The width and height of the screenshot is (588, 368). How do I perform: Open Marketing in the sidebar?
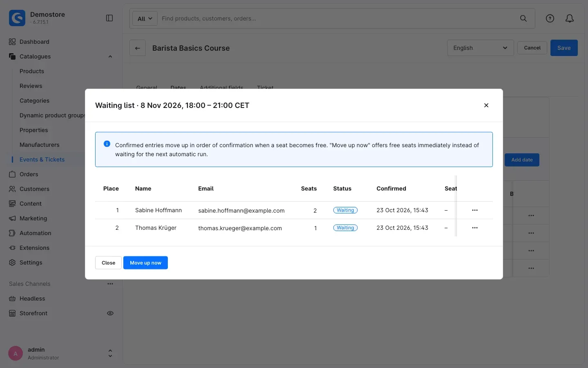[33, 218]
